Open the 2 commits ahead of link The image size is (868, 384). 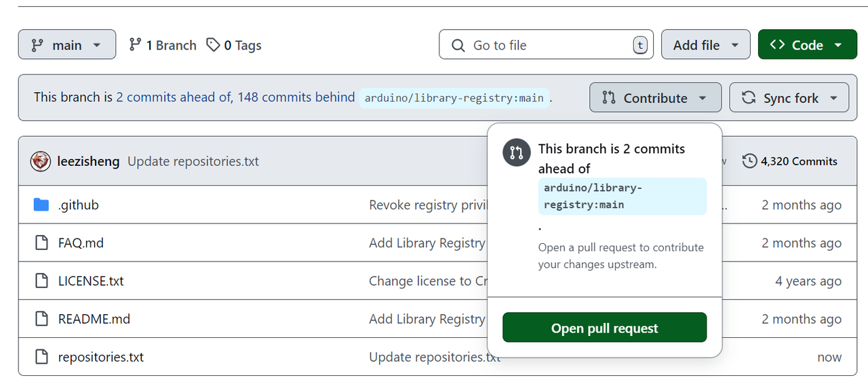click(x=174, y=97)
